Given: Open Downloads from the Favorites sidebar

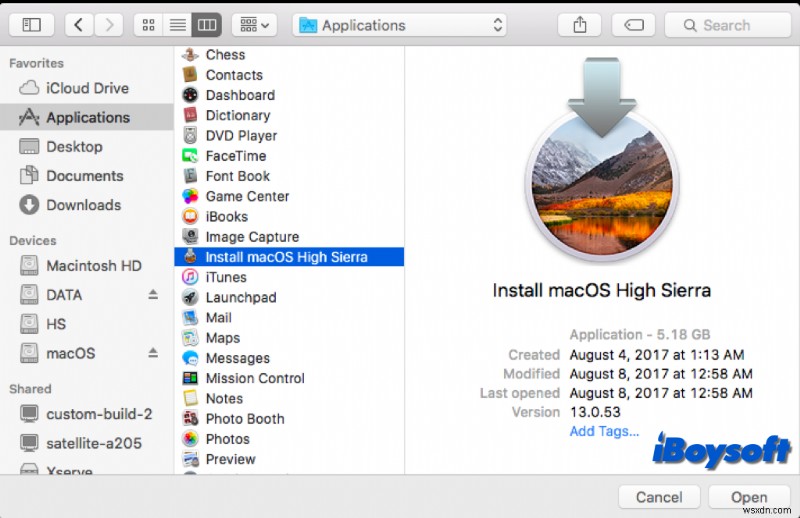Looking at the screenshot, I should pyautogui.click(x=87, y=205).
